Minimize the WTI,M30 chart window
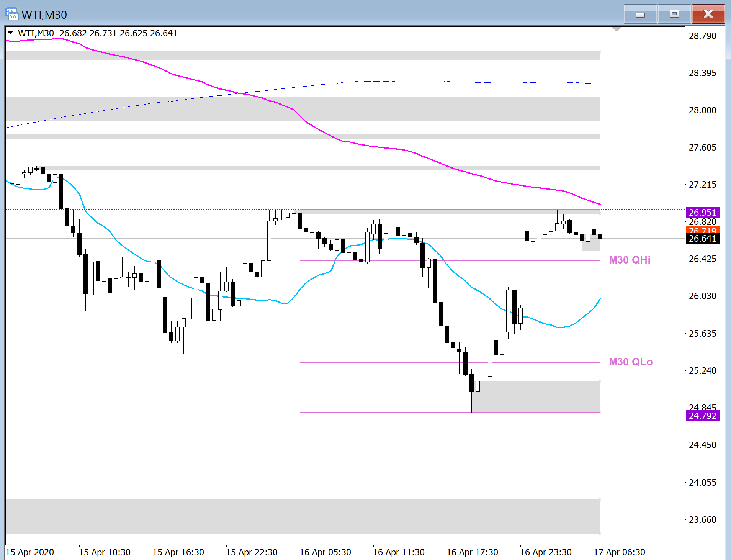This screenshot has width=731, height=560. click(x=640, y=15)
